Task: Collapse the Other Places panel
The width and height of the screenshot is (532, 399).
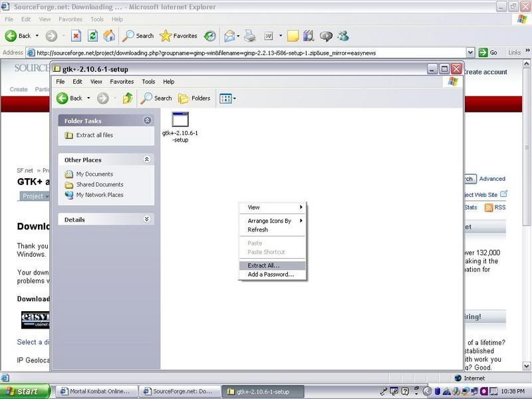Action: [x=147, y=159]
